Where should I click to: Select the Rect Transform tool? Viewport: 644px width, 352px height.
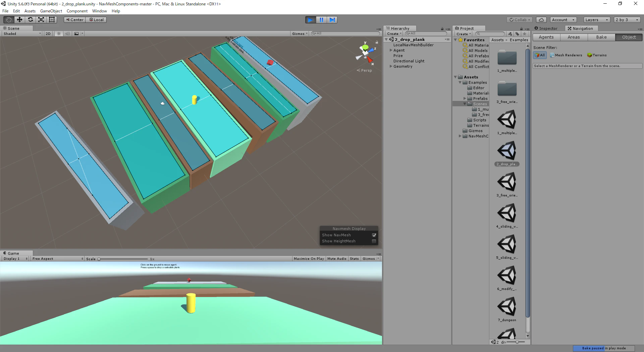click(x=52, y=20)
